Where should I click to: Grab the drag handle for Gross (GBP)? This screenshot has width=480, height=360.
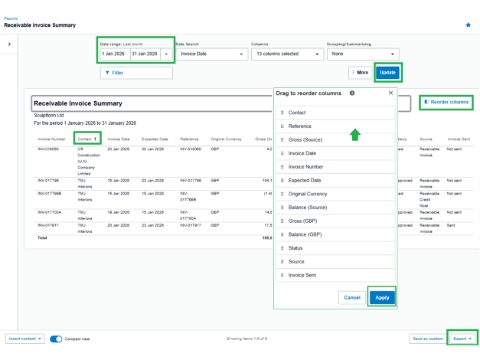click(x=282, y=221)
